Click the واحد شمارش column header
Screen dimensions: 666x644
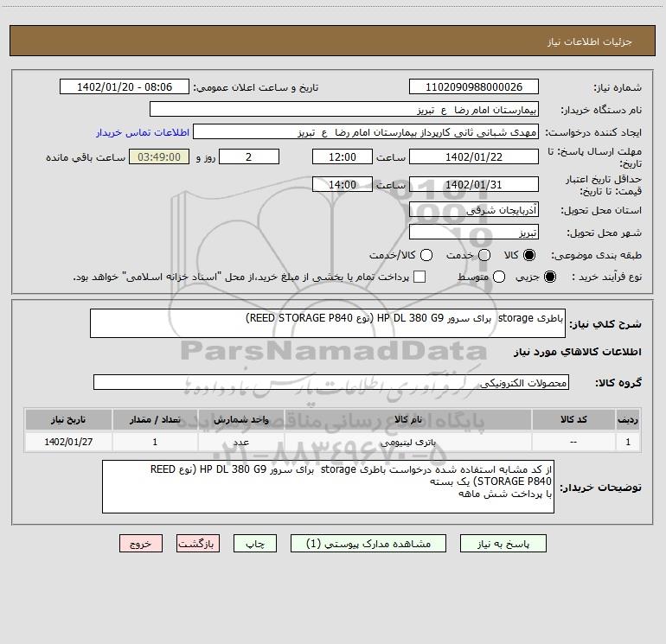(x=240, y=419)
